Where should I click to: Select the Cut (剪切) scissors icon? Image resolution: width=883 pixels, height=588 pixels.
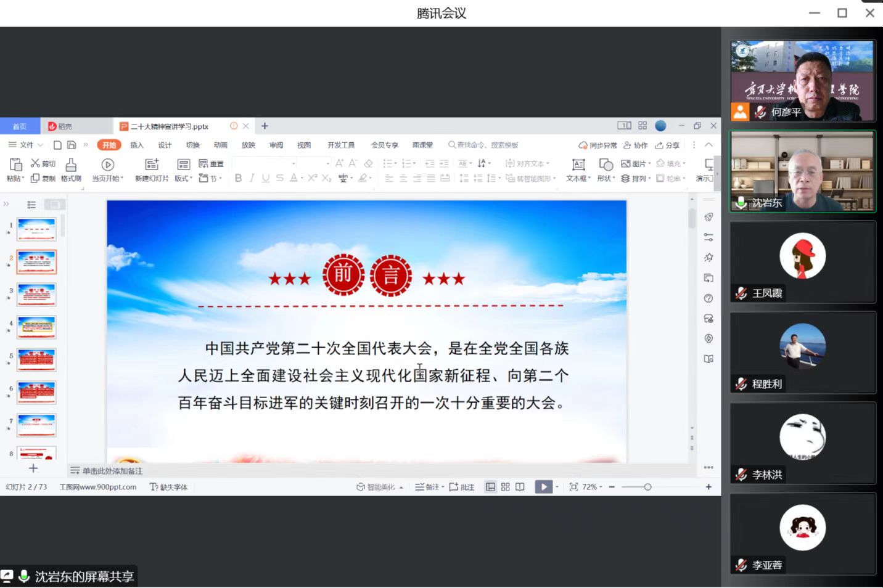click(x=36, y=163)
